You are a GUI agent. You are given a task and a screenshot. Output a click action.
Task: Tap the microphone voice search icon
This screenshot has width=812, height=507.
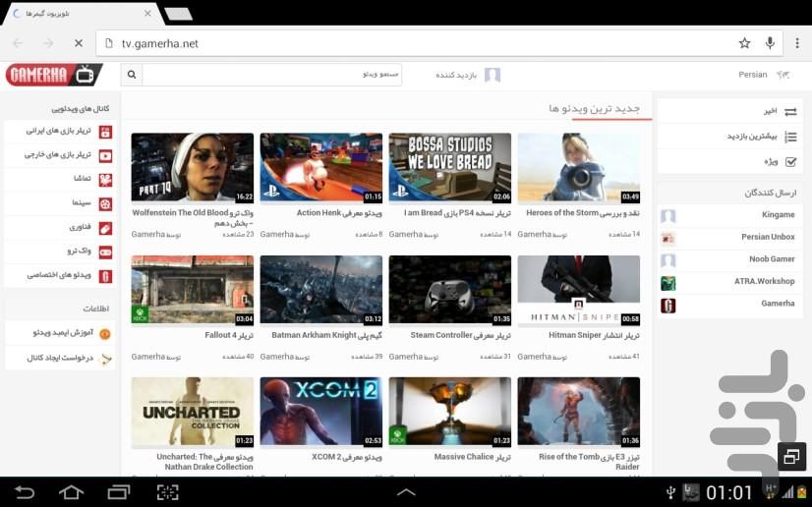(770, 43)
